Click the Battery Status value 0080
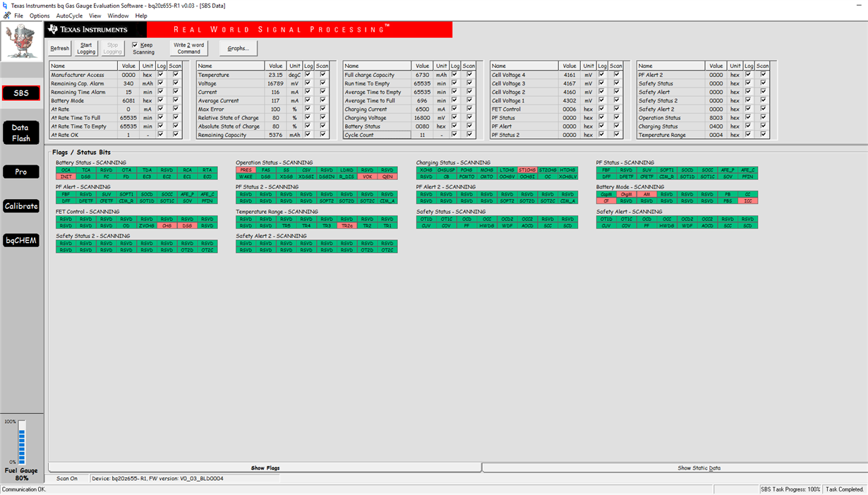The height and width of the screenshot is (495, 868). tap(422, 126)
